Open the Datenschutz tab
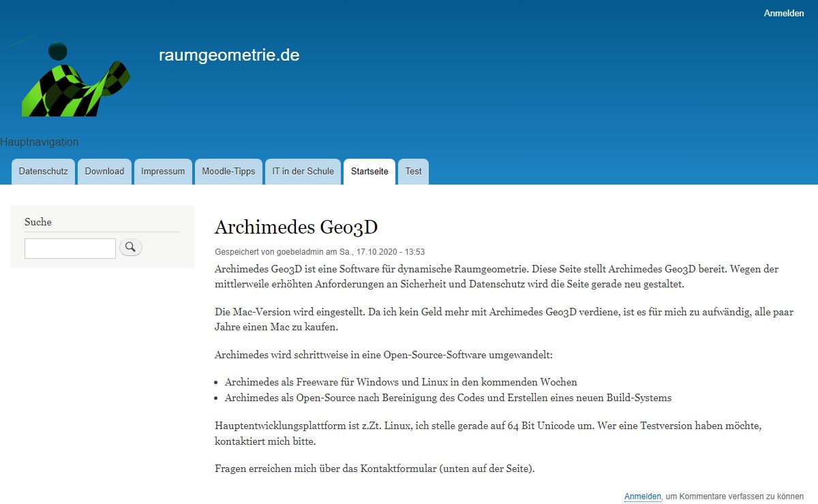 coord(43,172)
